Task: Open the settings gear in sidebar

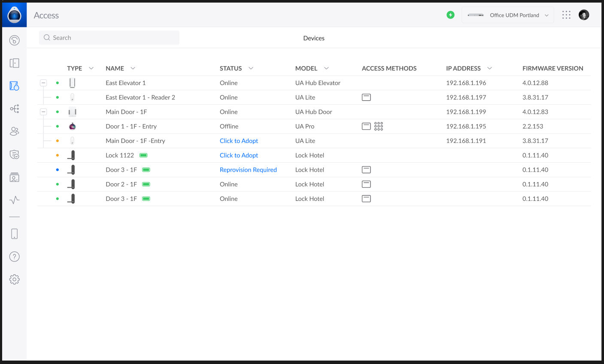Action: [x=14, y=279]
